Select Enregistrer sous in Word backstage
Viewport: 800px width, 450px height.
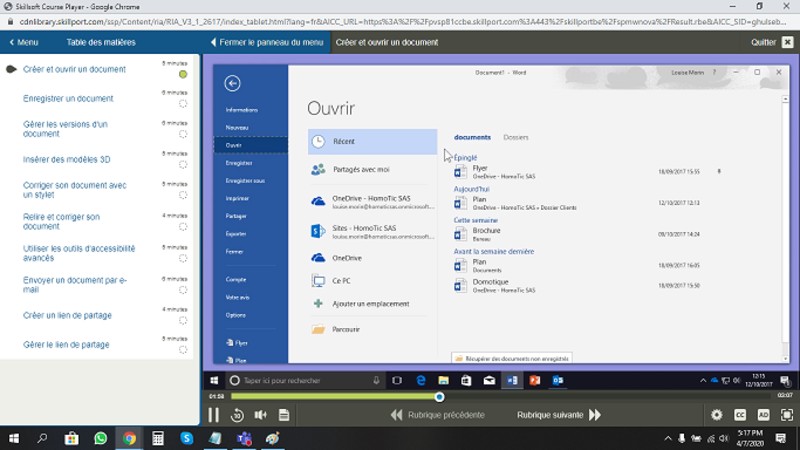[245, 181]
